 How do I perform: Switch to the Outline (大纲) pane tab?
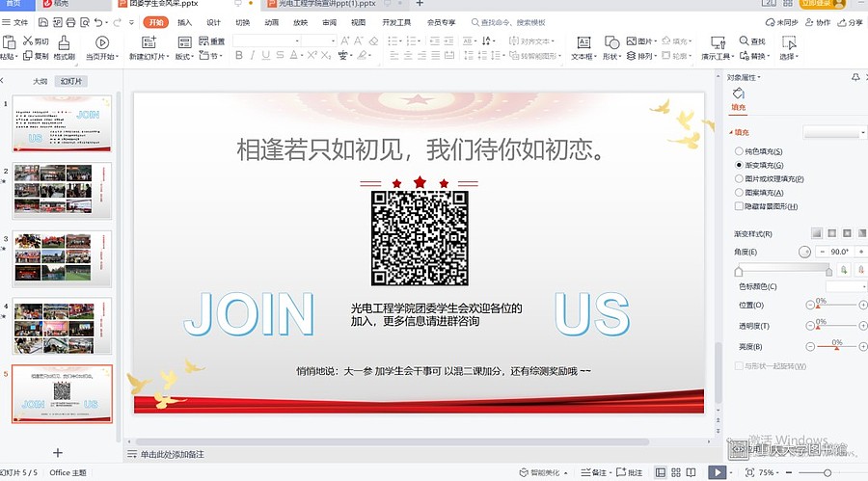40,81
